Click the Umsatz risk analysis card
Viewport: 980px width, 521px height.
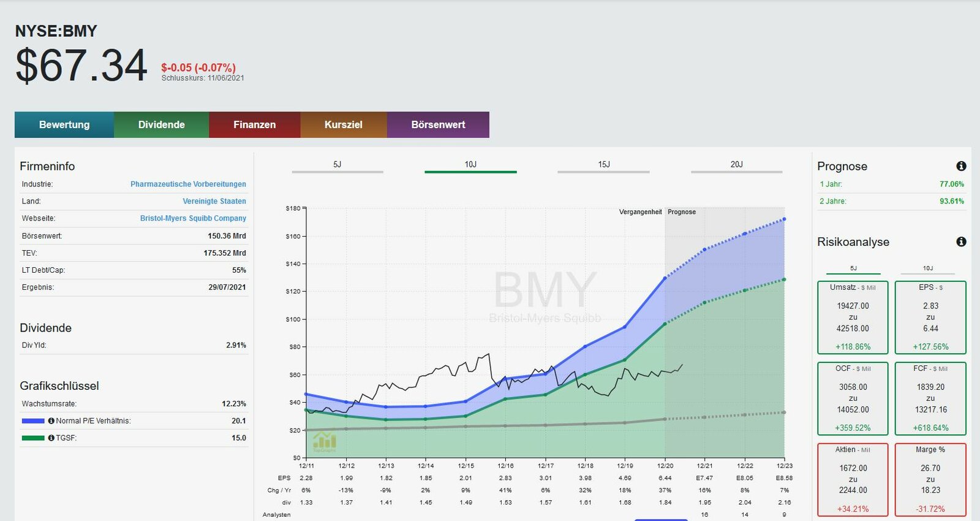[x=853, y=318]
